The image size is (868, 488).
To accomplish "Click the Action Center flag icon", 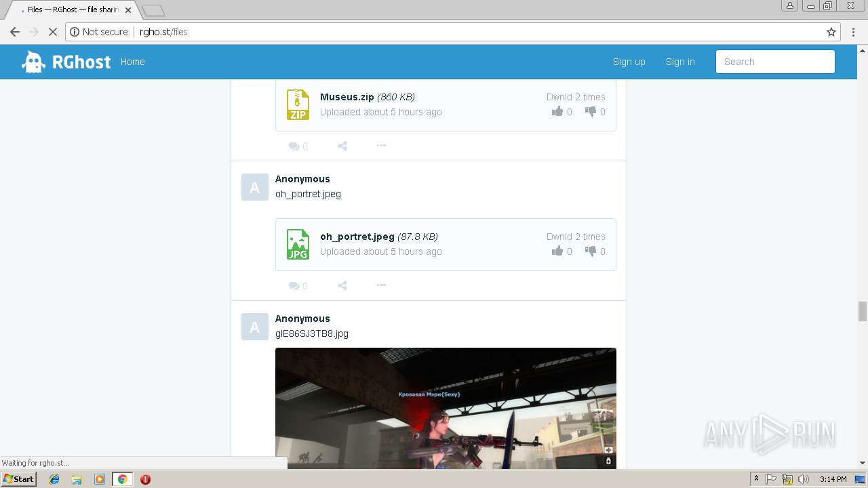I will pyautogui.click(x=771, y=479).
